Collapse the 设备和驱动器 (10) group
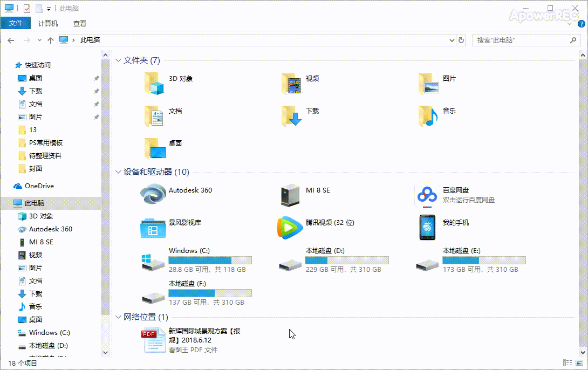The height and width of the screenshot is (370, 588). click(118, 172)
